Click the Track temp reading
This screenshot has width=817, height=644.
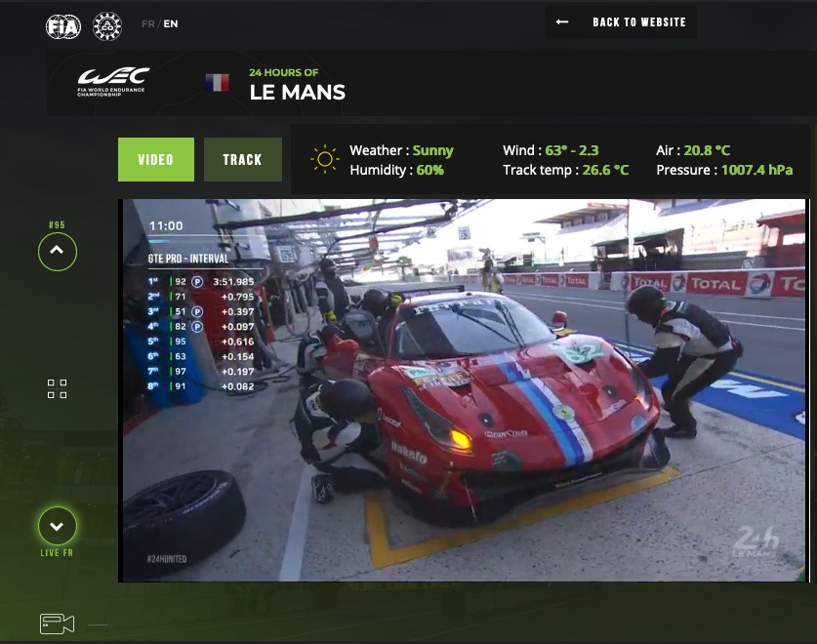click(x=565, y=170)
